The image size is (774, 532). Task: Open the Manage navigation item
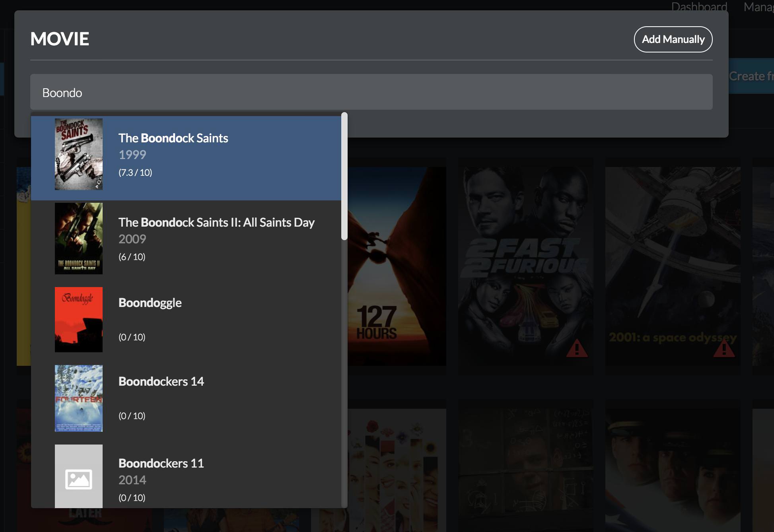pyautogui.click(x=758, y=6)
